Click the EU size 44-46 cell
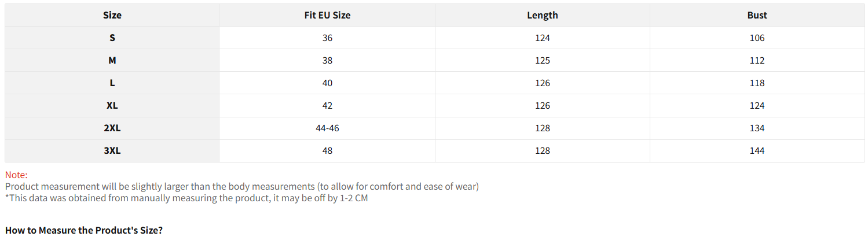Screen dimensions: 868x240 coord(327,128)
